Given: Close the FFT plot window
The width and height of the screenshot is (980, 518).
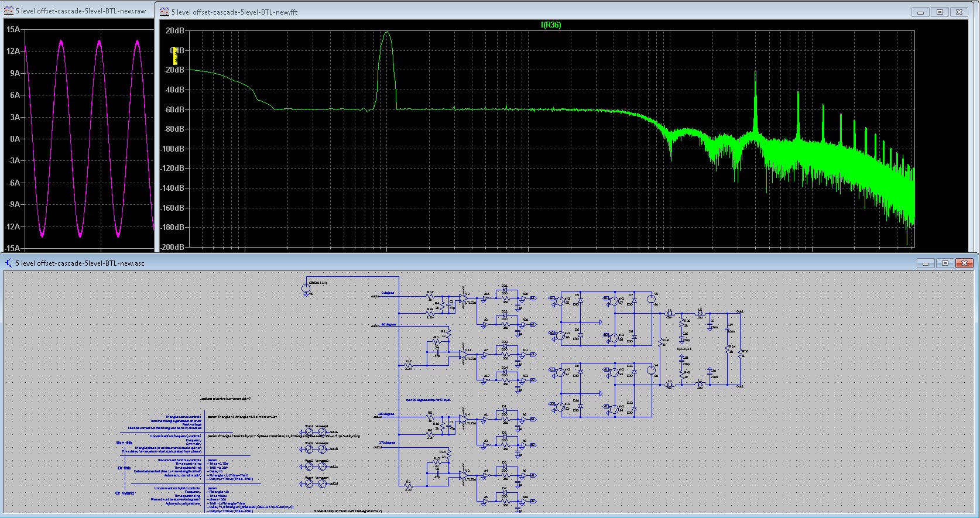Looking at the screenshot, I should pyautogui.click(x=960, y=12).
